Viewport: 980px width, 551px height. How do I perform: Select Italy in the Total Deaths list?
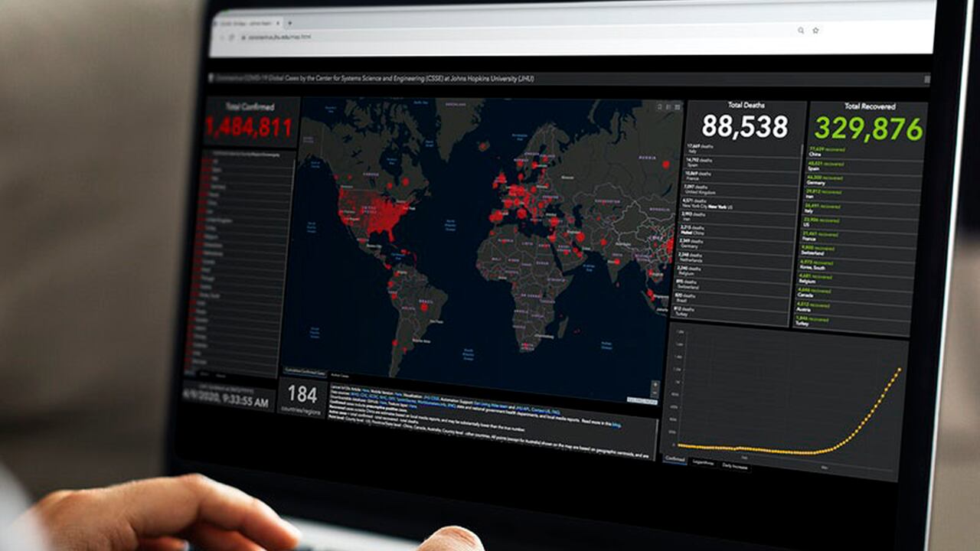tap(694, 149)
